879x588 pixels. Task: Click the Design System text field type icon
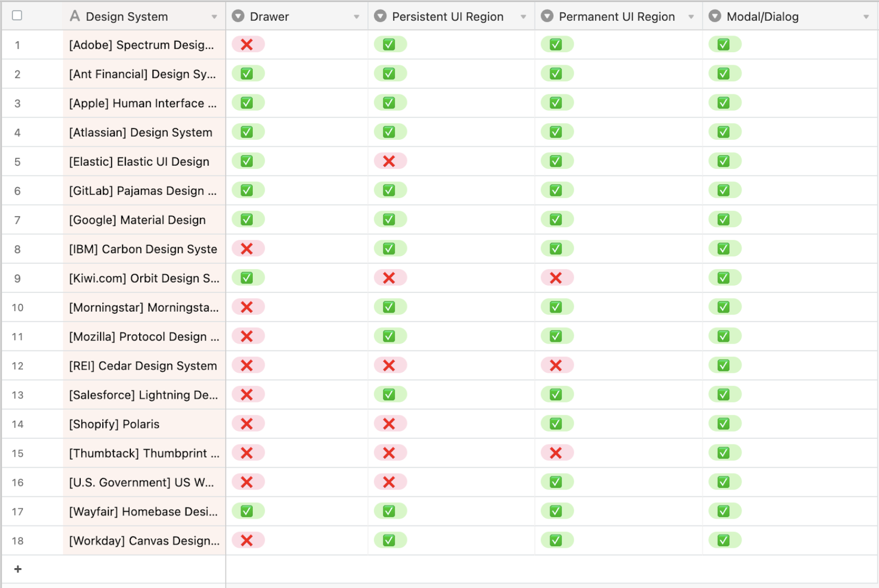click(75, 16)
